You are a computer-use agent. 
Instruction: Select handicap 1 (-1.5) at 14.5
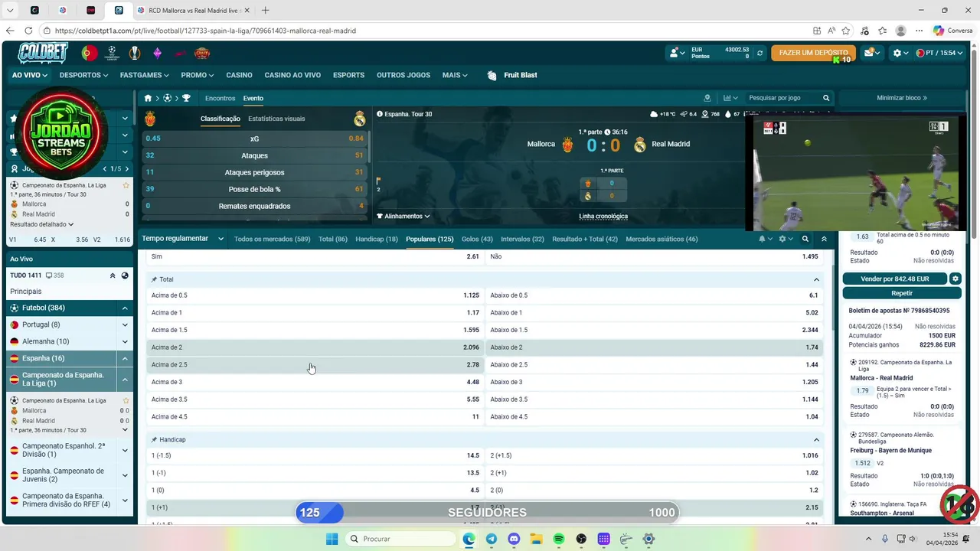click(315, 455)
